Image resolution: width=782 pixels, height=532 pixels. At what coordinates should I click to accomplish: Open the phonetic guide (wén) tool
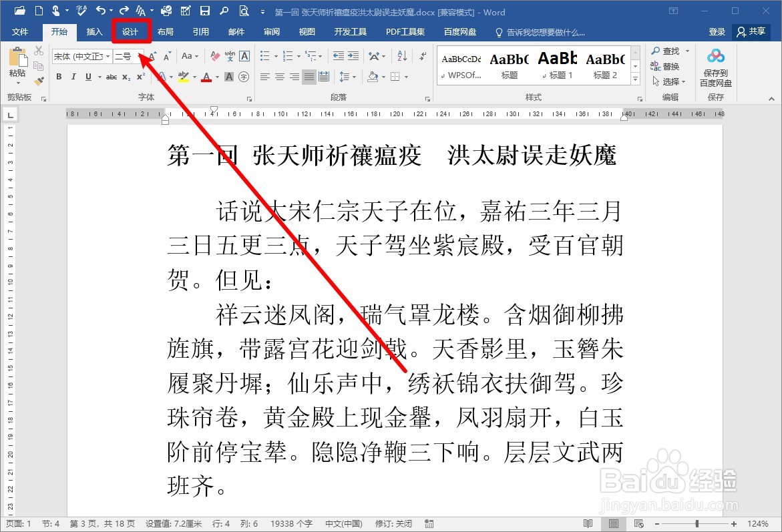[x=230, y=56]
